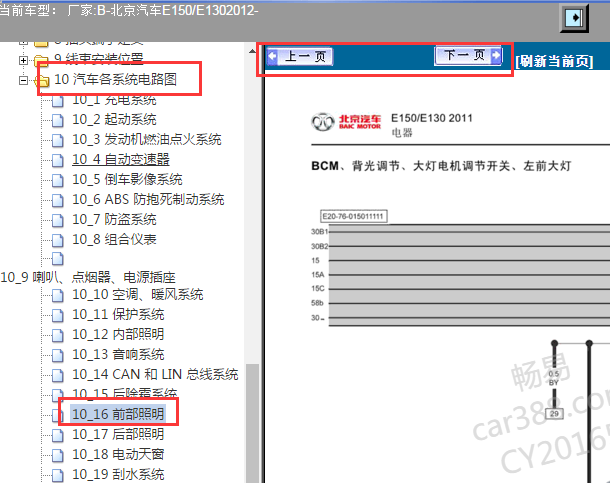Open 10_13 音响系统 document

click(x=118, y=354)
